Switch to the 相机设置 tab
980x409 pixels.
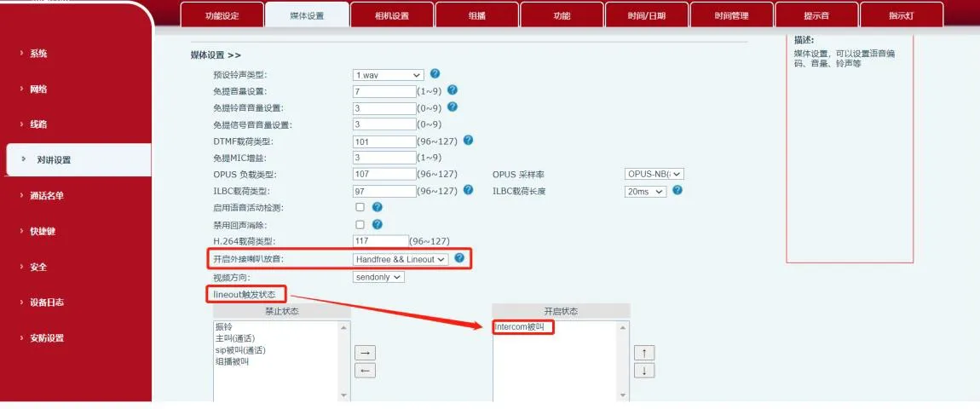(x=391, y=15)
